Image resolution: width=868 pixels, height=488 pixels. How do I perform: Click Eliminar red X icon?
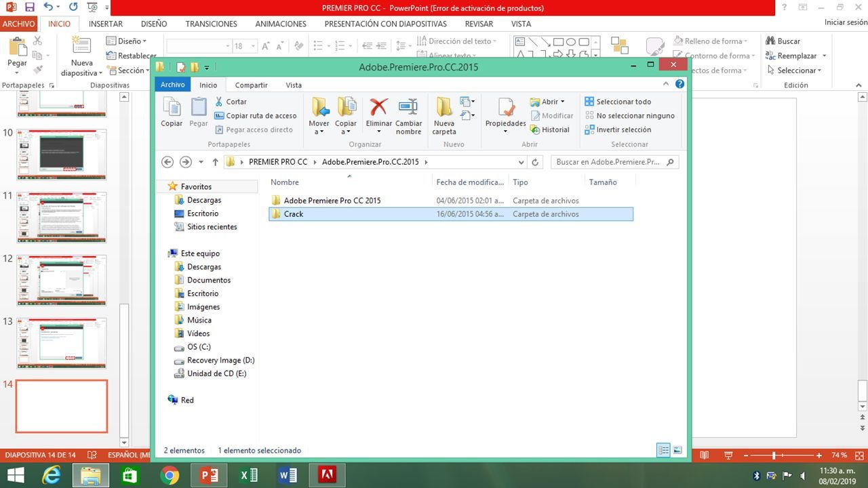[x=378, y=107]
